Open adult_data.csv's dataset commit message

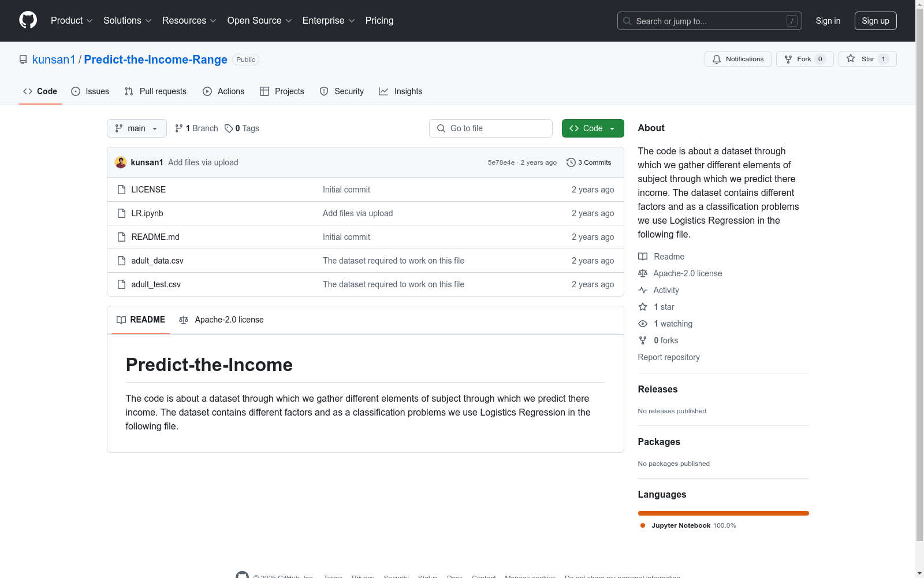(393, 261)
